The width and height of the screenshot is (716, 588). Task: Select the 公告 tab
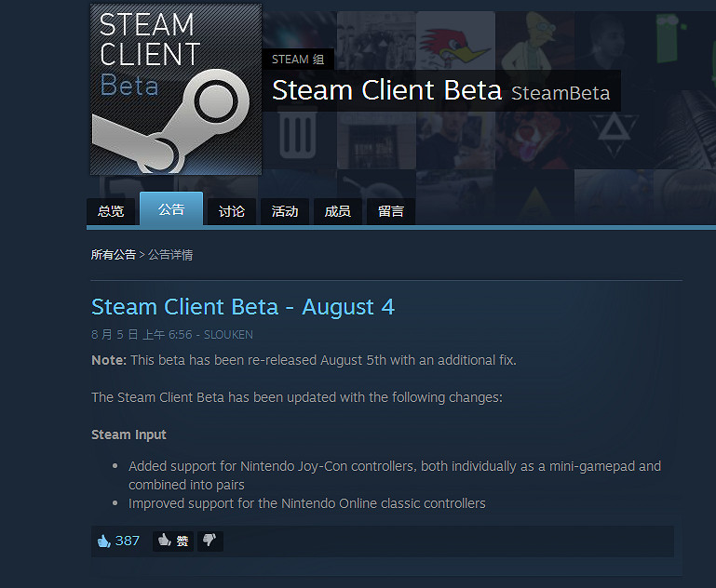pyautogui.click(x=171, y=209)
